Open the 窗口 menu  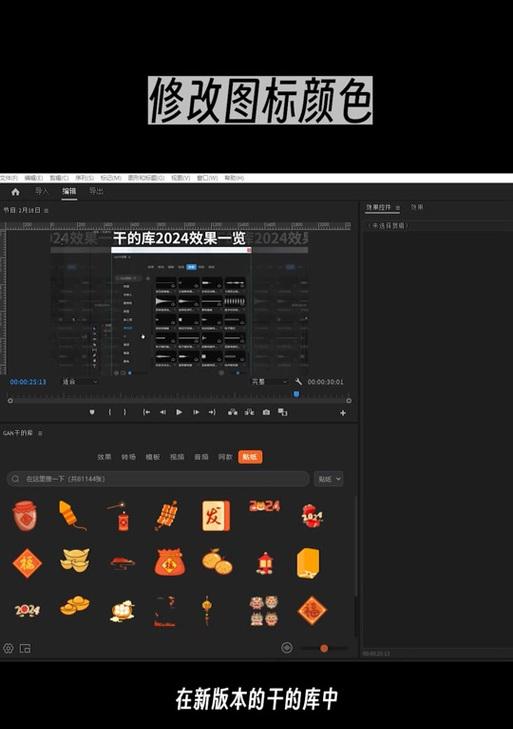[207, 178]
